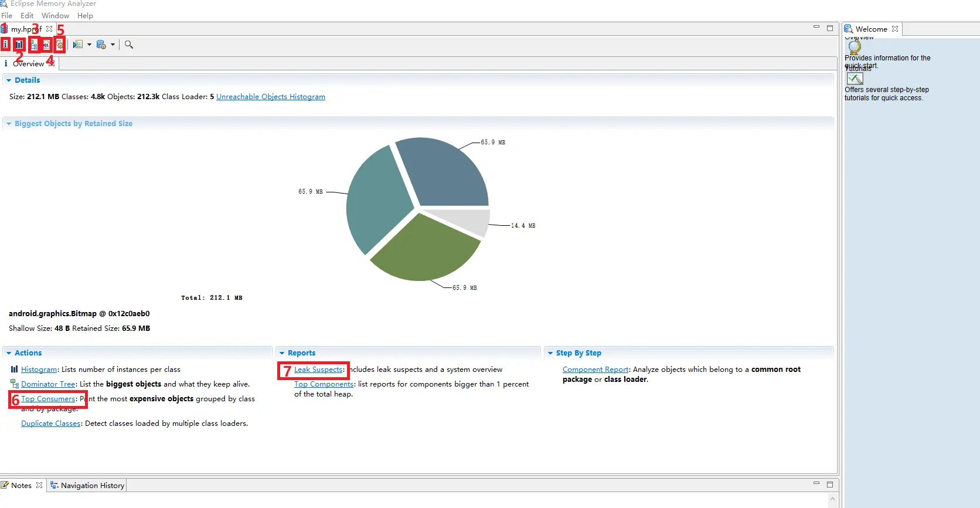Image resolution: width=980 pixels, height=508 pixels.
Task: Open the Dominator Tree toolbar icon
Action: click(34, 45)
